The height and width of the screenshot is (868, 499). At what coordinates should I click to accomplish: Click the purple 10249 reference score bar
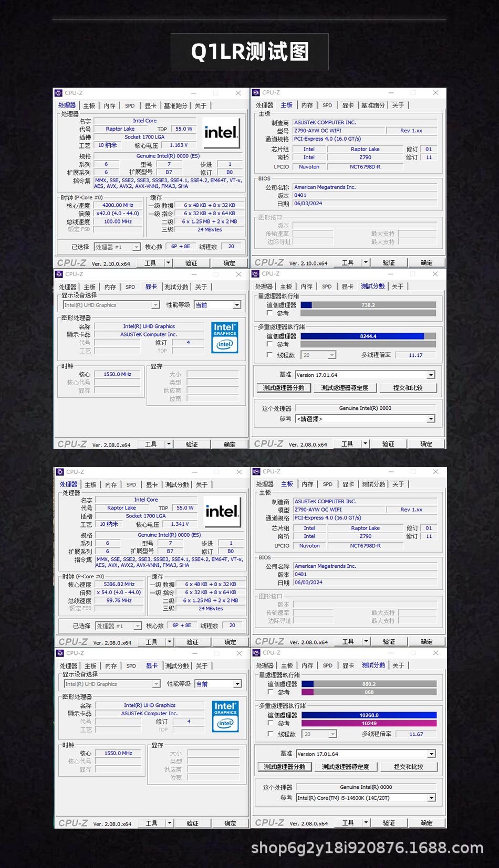click(x=369, y=723)
